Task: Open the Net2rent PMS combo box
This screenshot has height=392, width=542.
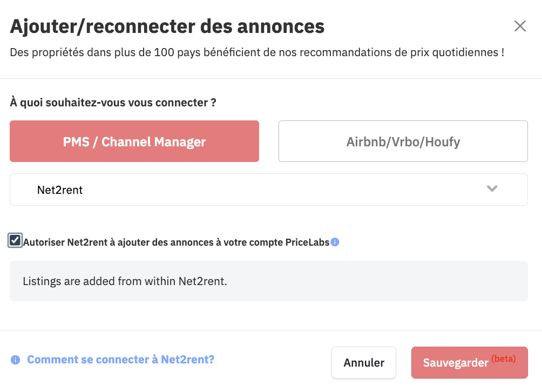Action: pyautogui.click(x=269, y=190)
